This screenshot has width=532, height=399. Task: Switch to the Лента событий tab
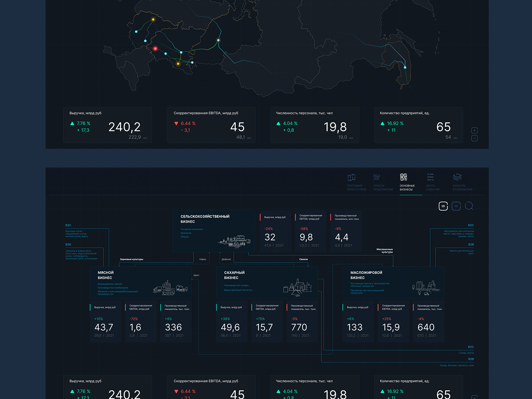pyautogui.click(x=433, y=183)
